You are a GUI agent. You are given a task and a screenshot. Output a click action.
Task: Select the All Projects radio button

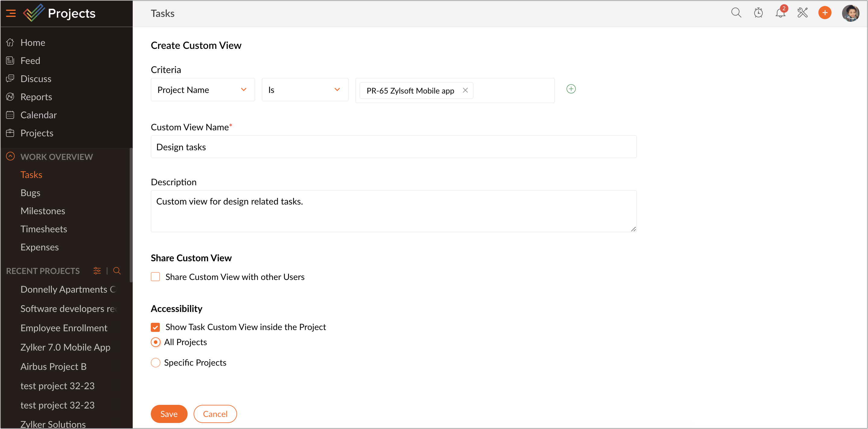155,342
